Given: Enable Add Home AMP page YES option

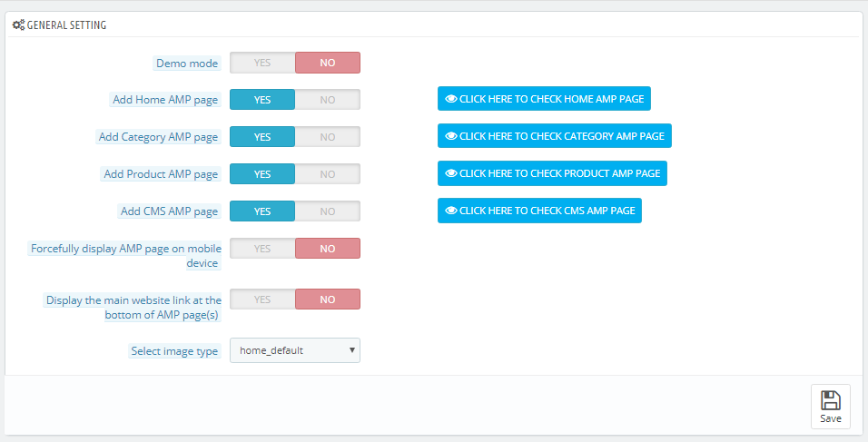Looking at the screenshot, I should click(x=262, y=100).
